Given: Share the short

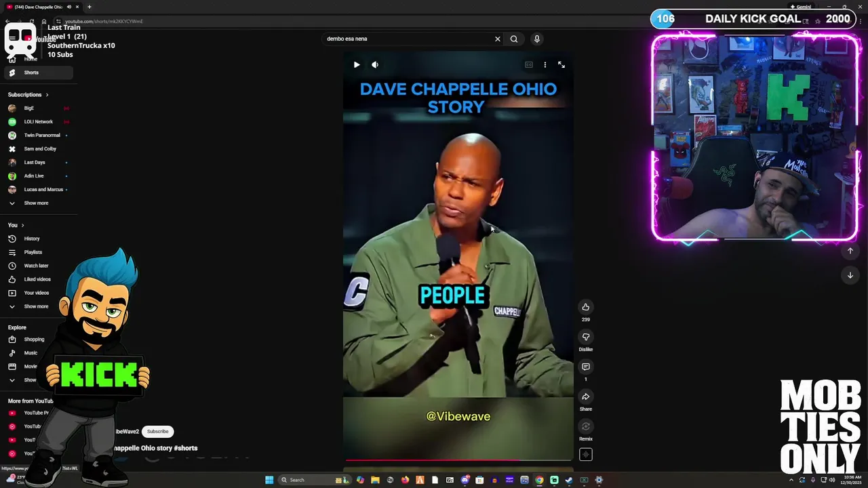Looking at the screenshot, I should pos(586,396).
